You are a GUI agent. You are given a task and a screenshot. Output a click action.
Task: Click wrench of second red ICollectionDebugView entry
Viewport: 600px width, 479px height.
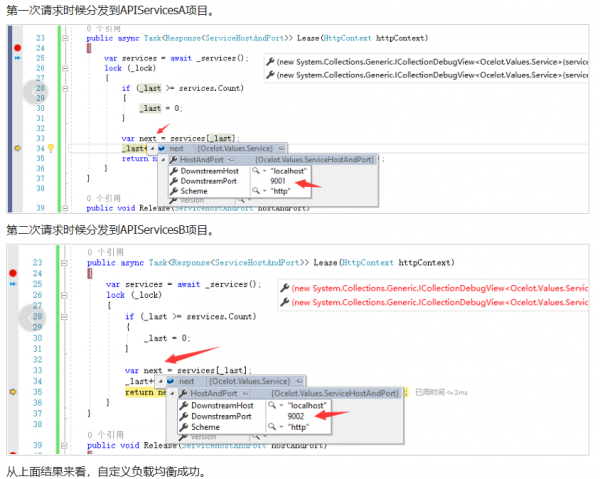[285, 302]
